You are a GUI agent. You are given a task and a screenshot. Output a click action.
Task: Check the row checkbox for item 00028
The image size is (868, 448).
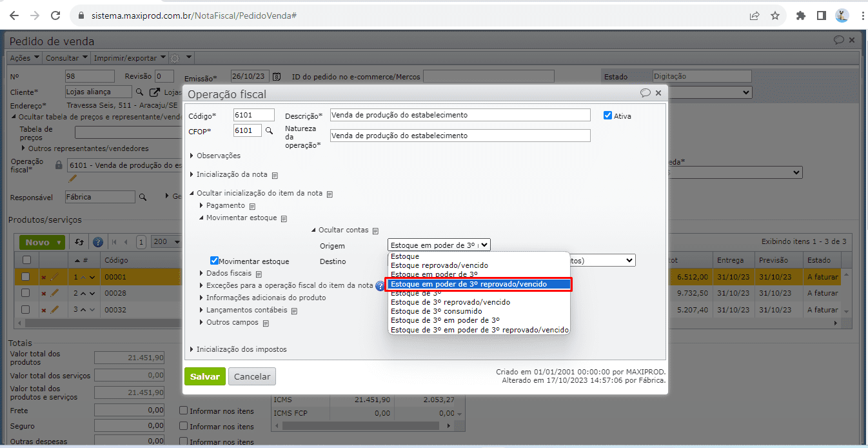pos(26,293)
